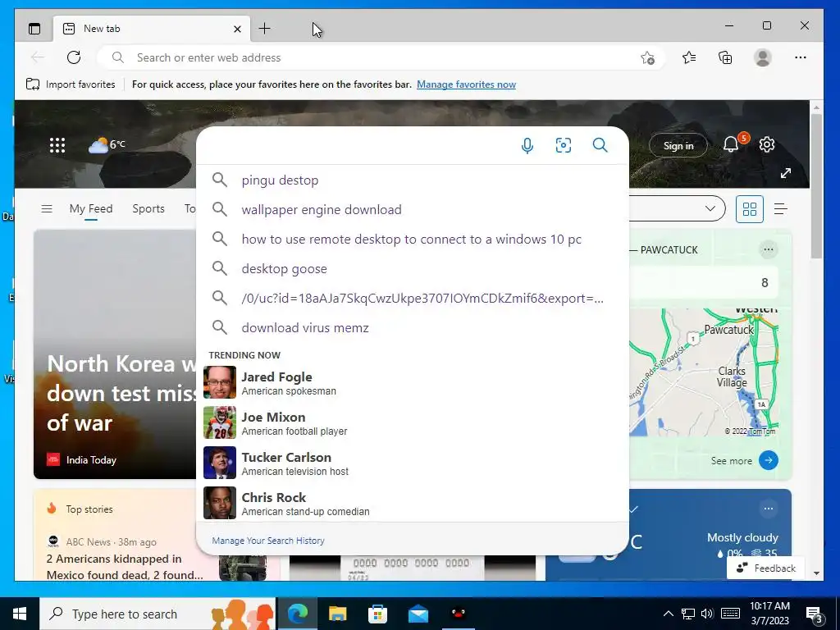Open trending result Tucker Carlson
This screenshot has height=630, width=840.
413,463
